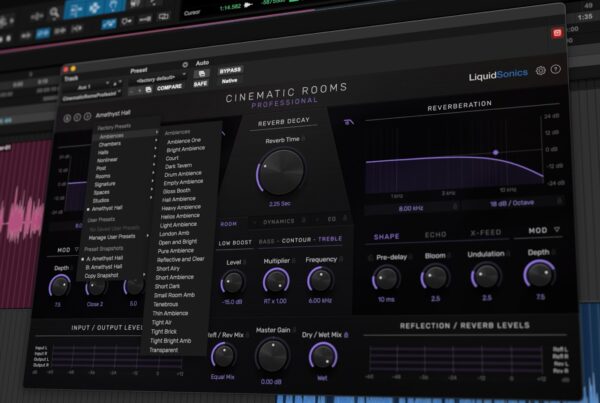Choose Glass Booth preset
The image size is (600, 403).
[176, 191]
